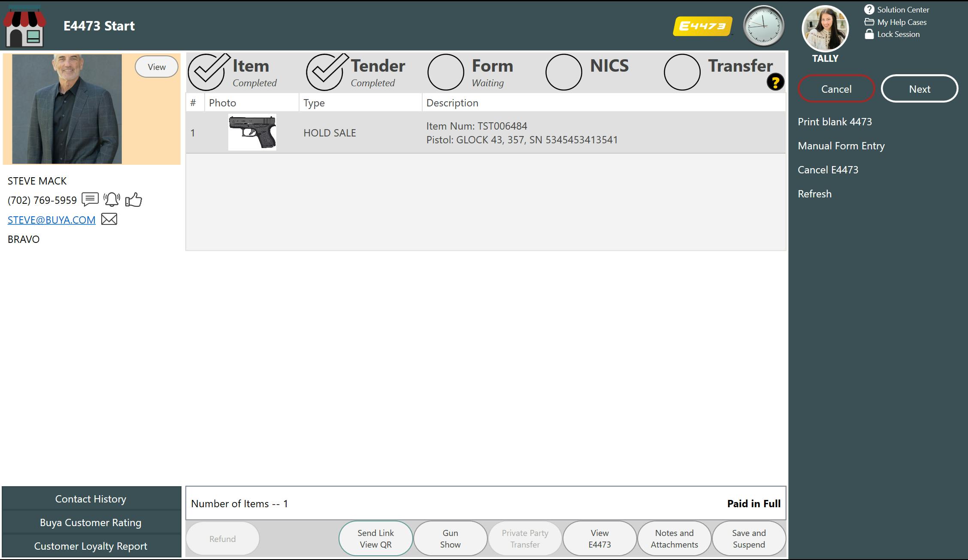Click the Form waiting step circle
Image resolution: width=968 pixels, height=560 pixels.
tap(445, 72)
